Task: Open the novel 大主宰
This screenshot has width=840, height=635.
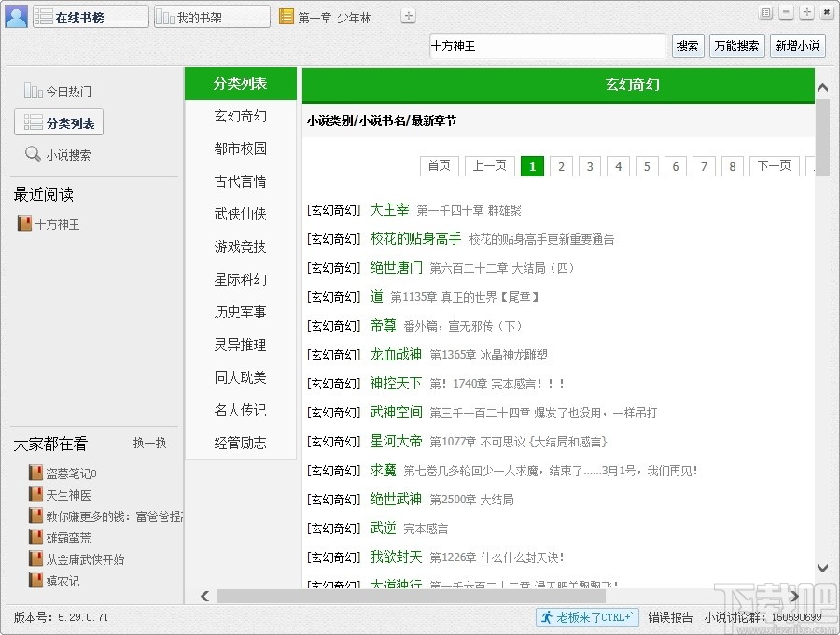Action: 389,210
